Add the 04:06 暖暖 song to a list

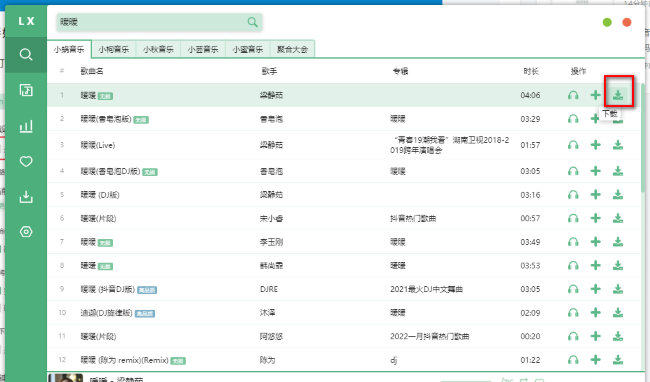(x=595, y=95)
